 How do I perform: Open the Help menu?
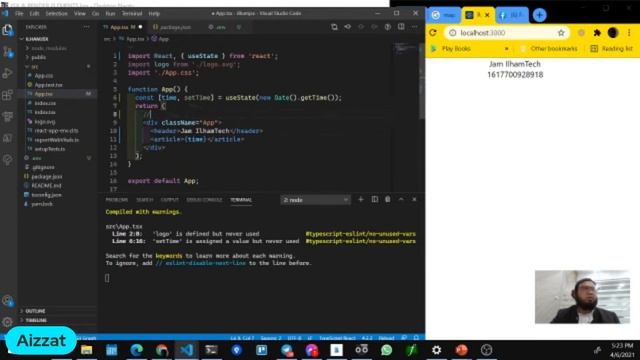[x=154, y=13]
